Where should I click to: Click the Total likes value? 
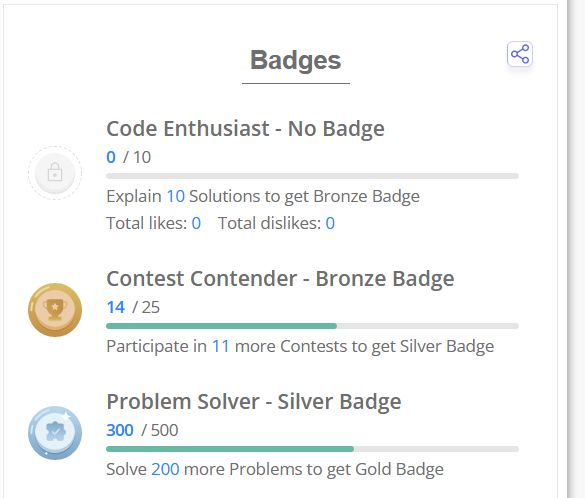(196, 223)
